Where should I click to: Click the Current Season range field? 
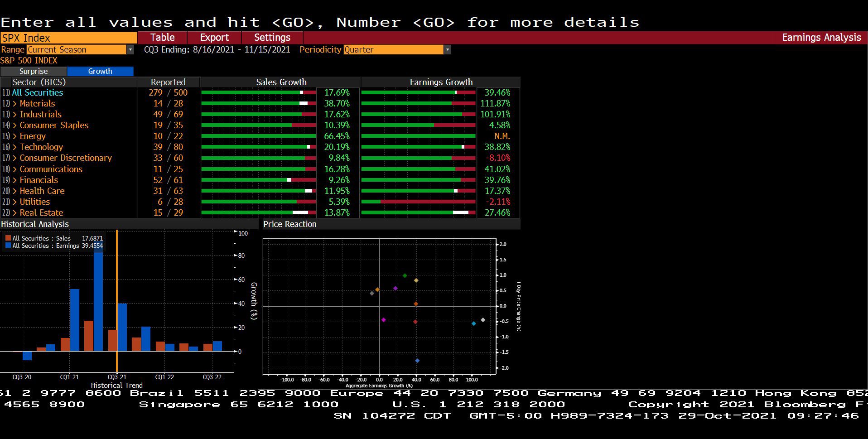click(77, 49)
